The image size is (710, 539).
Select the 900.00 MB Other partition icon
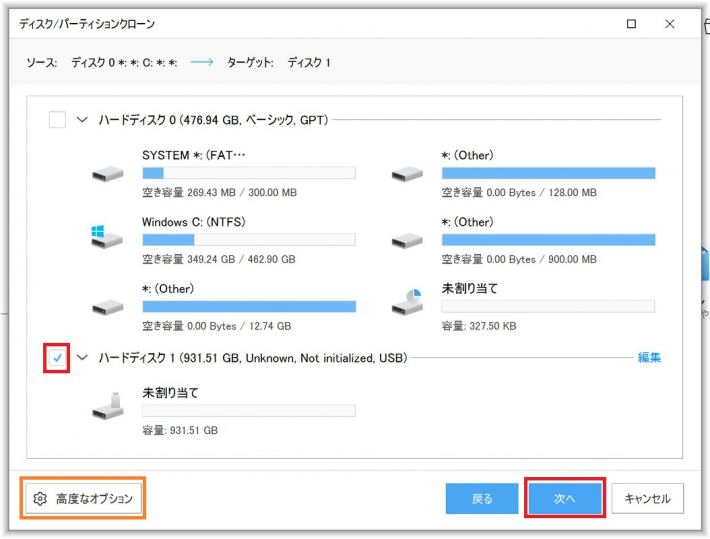[x=407, y=240]
